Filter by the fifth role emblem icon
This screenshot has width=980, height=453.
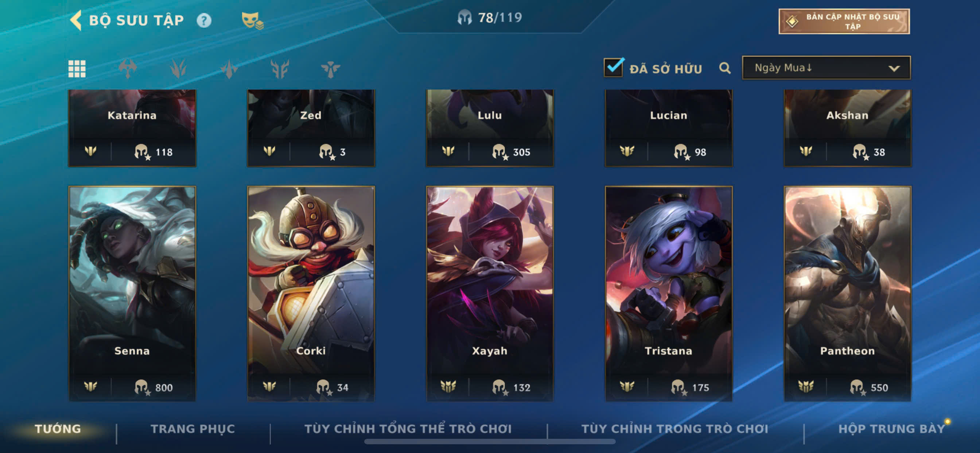[x=331, y=69]
